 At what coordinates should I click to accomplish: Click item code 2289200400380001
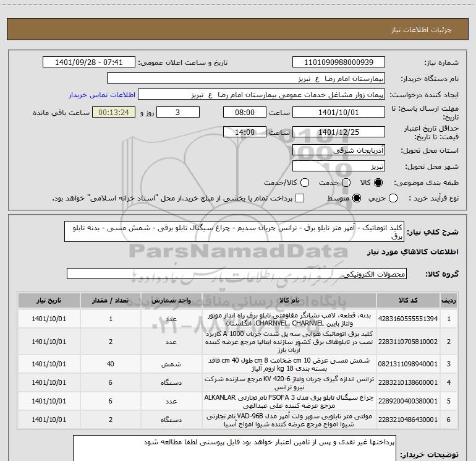[408, 401]
